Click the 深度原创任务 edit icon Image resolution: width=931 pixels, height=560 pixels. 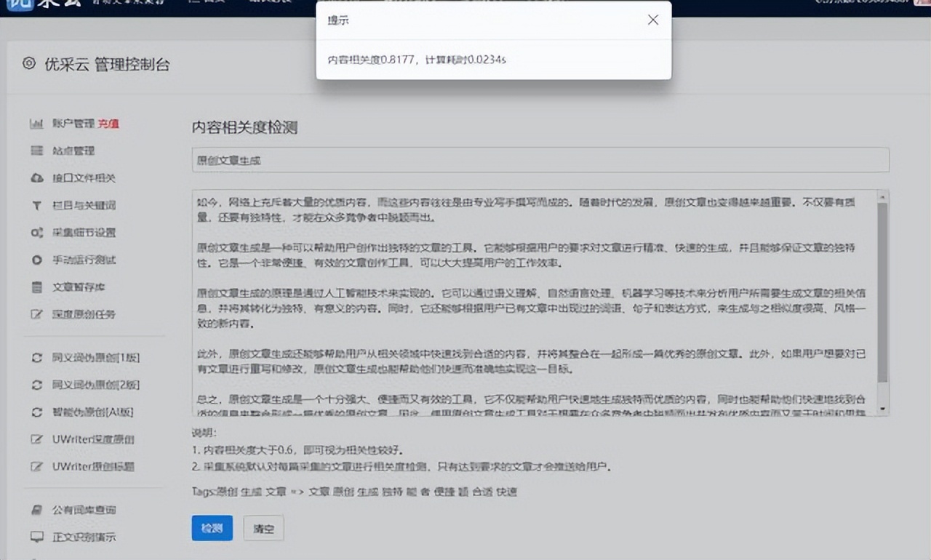coord(36,313)
